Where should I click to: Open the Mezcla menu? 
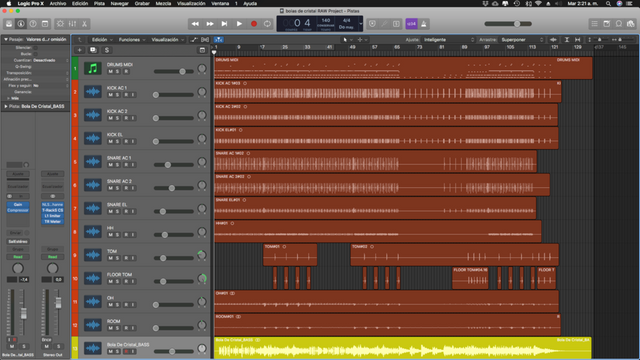pos(163,3)
